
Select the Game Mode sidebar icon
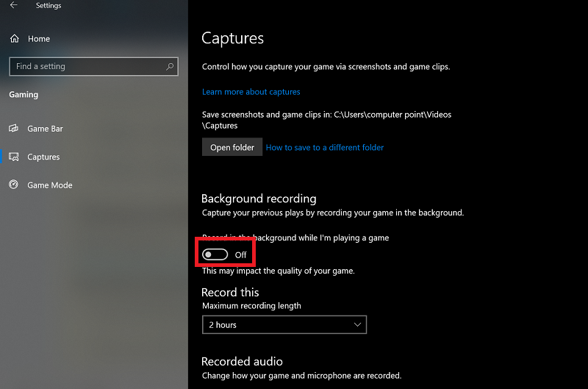tap(13, 185)
